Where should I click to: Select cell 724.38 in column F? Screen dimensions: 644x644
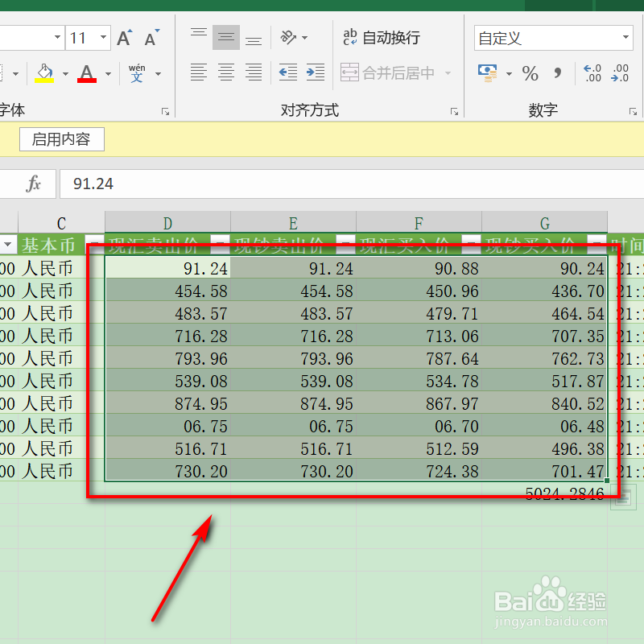click(419, 471)
